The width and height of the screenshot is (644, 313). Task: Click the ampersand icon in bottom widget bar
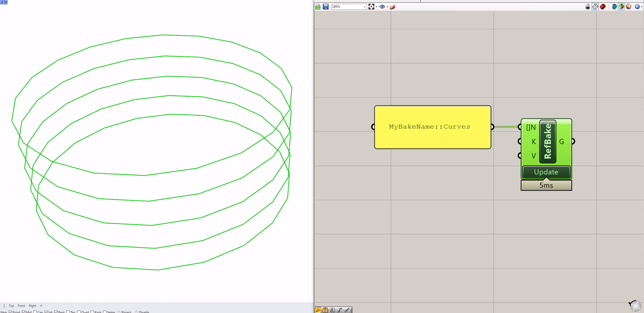[x=332, y=310]
